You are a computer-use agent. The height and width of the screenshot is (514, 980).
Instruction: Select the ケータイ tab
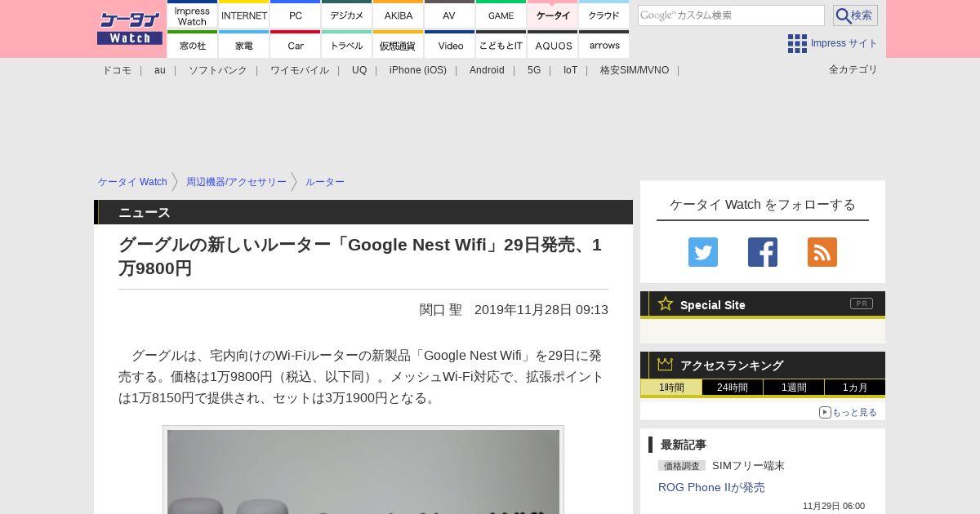coord(553,15)
